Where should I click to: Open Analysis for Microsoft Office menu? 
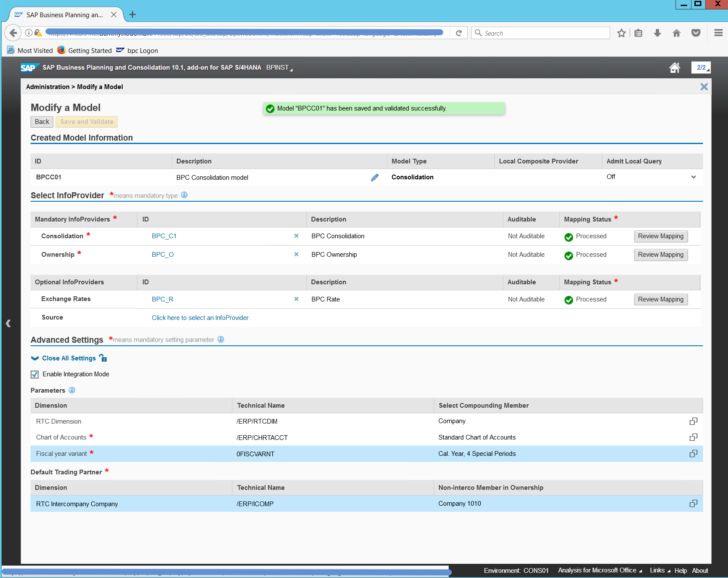599,570
